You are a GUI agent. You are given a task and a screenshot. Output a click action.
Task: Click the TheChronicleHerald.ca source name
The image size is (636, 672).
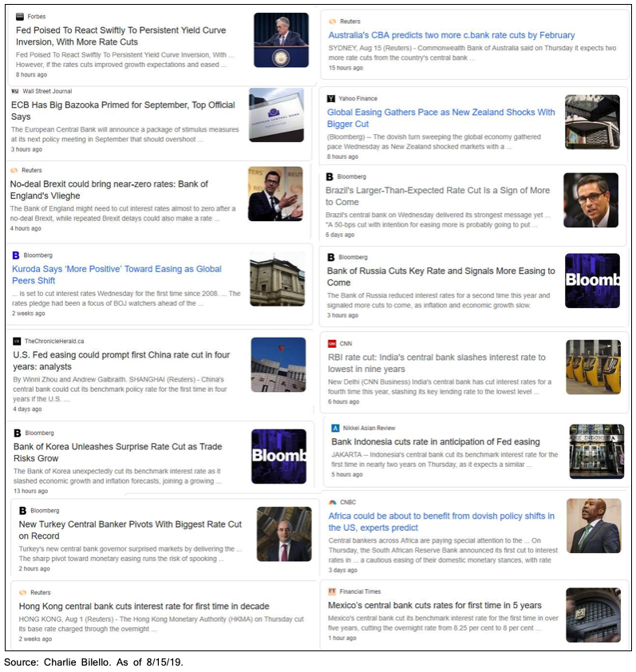(54, 341)
